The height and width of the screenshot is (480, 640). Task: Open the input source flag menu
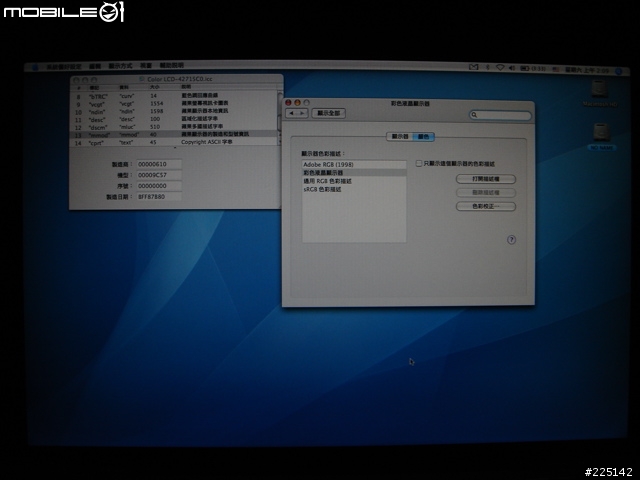pos(556,69)
